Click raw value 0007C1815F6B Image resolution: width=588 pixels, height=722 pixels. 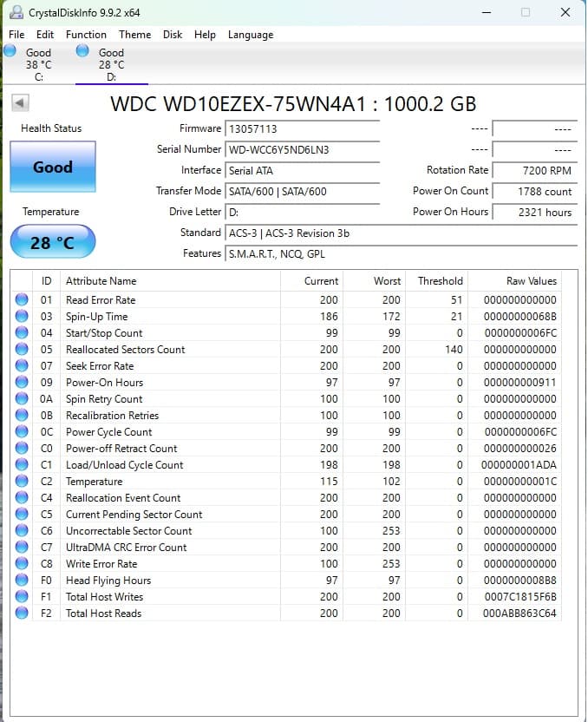click(x=520, y=597)
